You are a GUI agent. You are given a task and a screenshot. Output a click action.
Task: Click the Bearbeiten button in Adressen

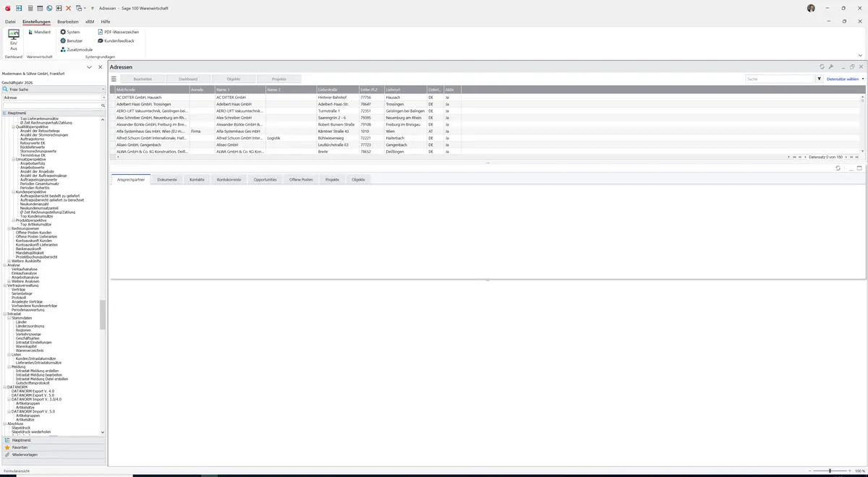142,79
